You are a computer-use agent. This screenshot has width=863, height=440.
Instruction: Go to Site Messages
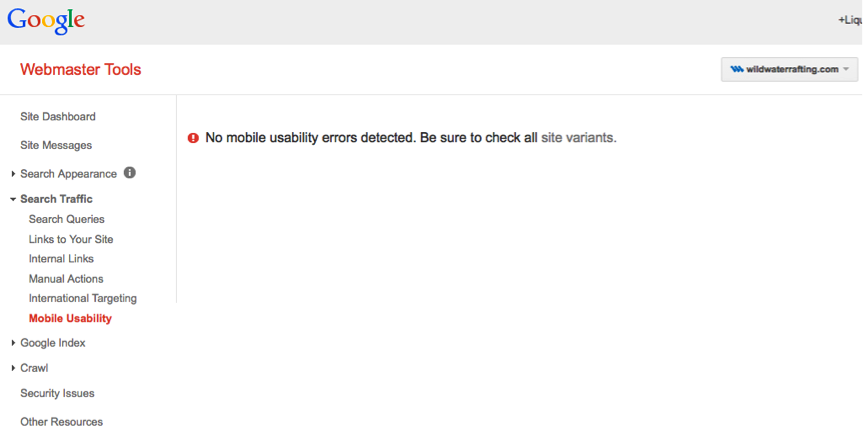[56, 145]
